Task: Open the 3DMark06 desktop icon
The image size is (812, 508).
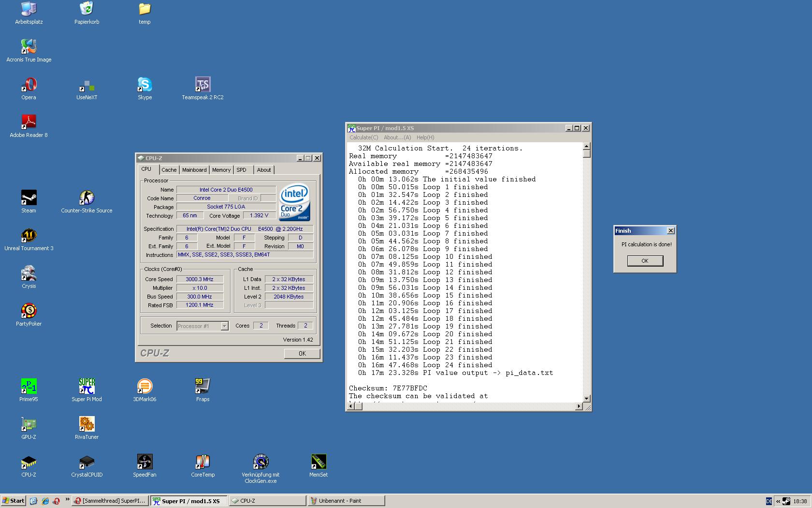Action: (x=145, y=387)
